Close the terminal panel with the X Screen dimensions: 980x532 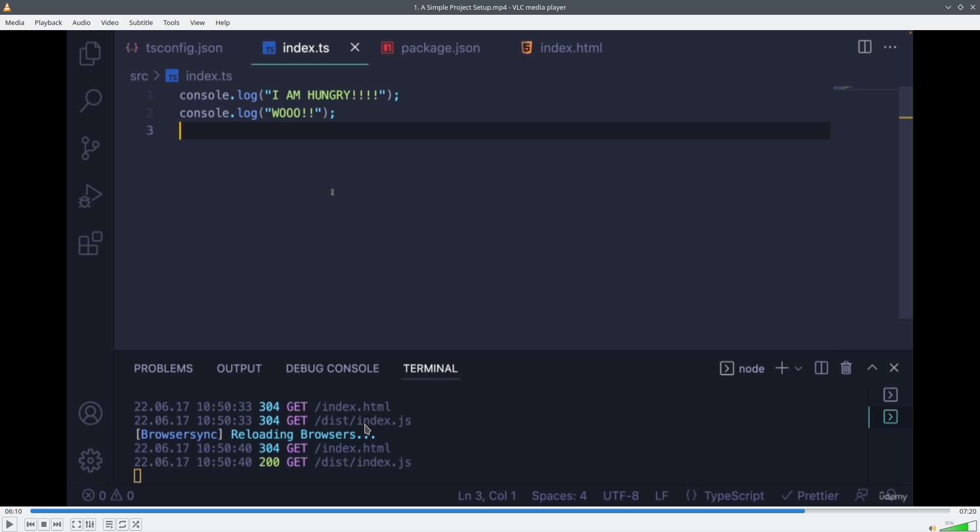click(894, 368)
